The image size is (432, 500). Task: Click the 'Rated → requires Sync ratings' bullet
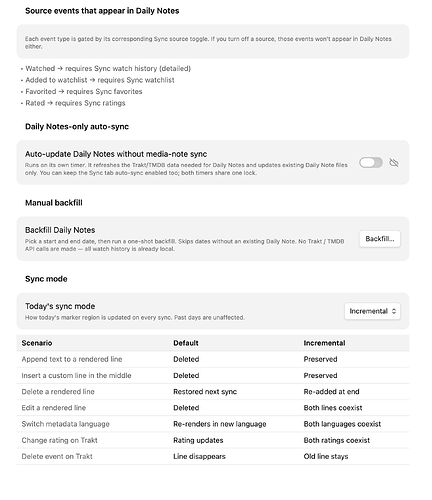(x=75, y=103)
